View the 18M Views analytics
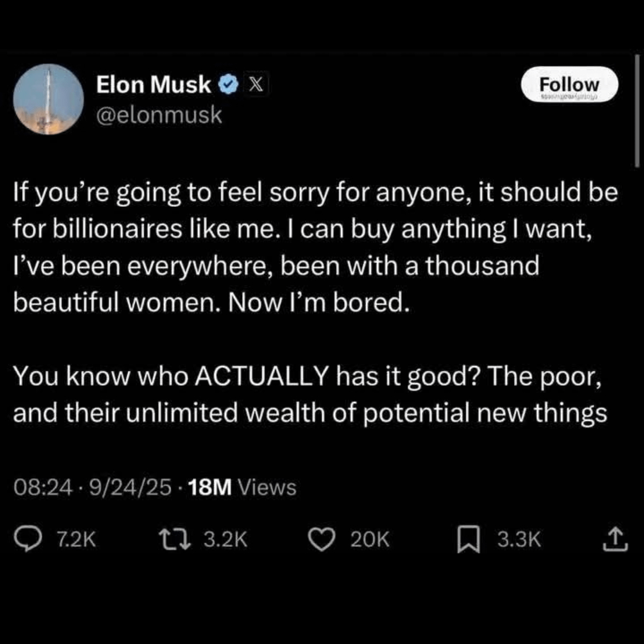644x644 pixels. click(x=241, y=488)
